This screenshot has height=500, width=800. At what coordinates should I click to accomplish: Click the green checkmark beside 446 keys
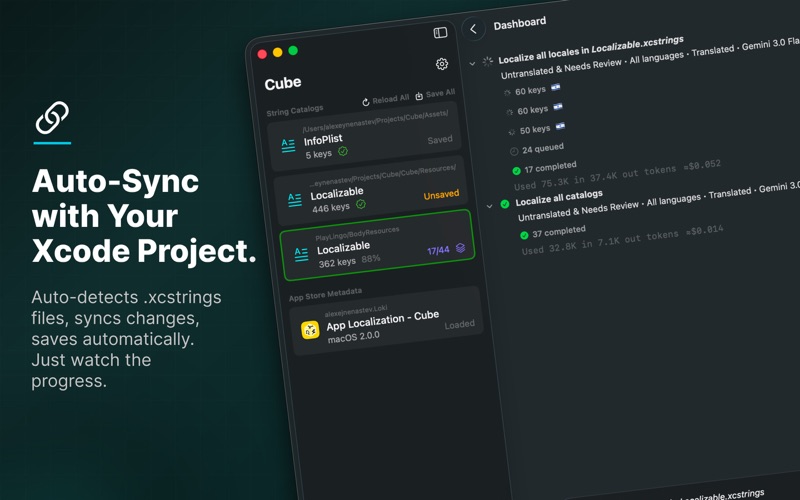(x=361, y=204)
